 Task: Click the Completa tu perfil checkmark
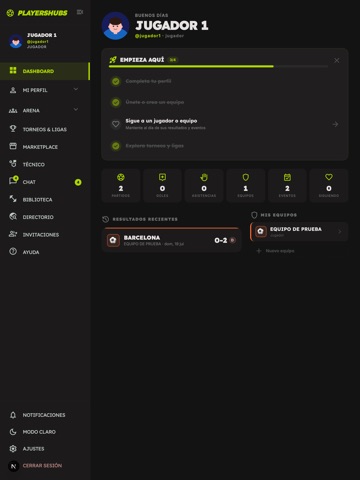coord(116,81)
